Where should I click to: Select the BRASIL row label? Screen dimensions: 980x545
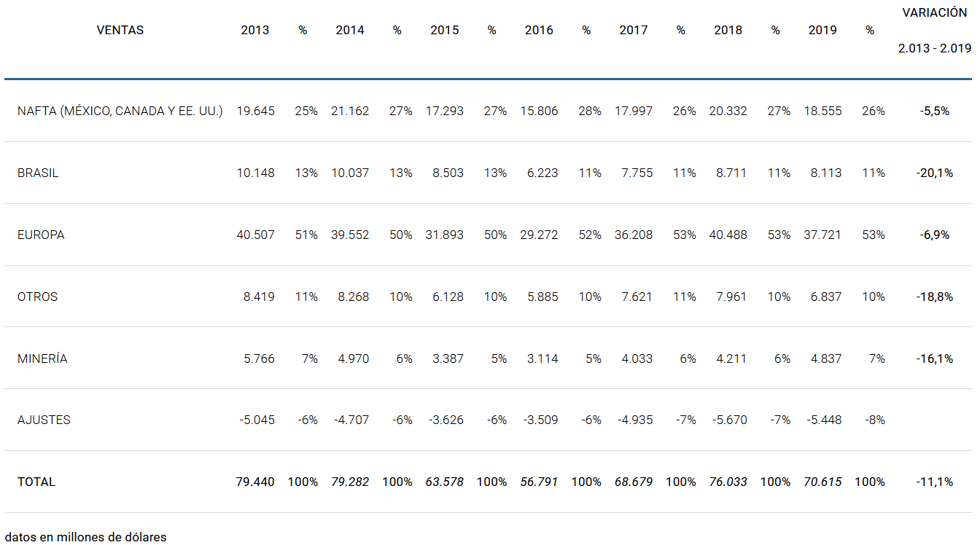point(38,173)
